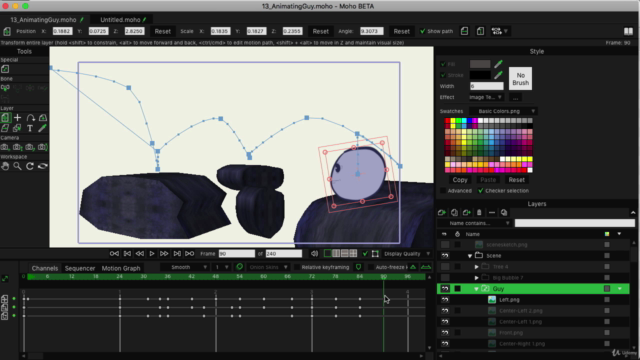Play the animation
The height and width of the screenshot is (360, 640).
151,253
